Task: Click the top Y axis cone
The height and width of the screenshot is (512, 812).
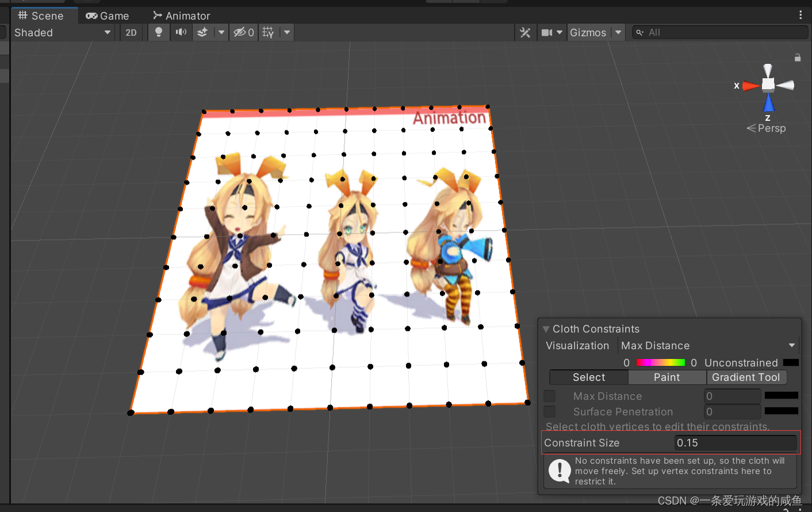Action: (x=768, y=70)
